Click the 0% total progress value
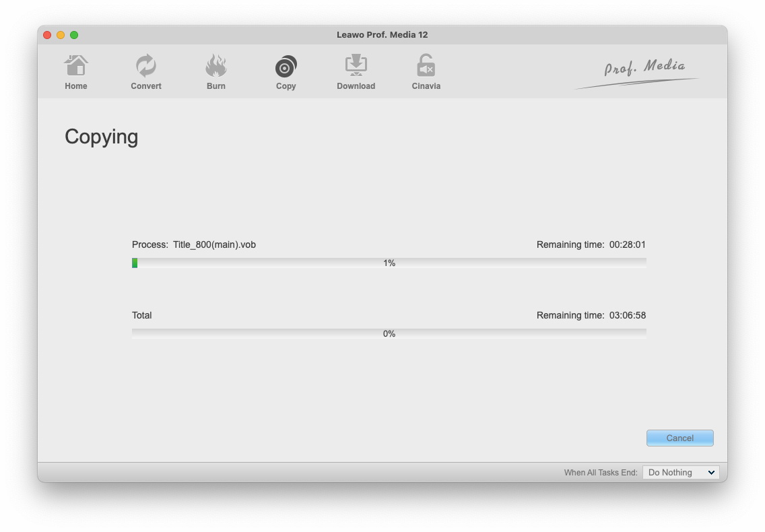The height and width of the screenshot is (532, 765). point(389,334)
